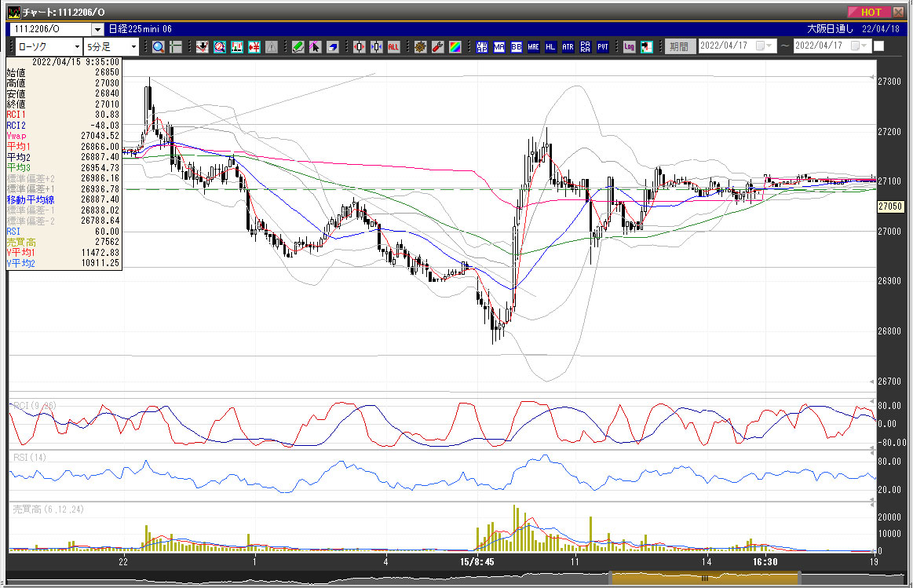Select the pointer selection cursor tool
Screen dimensions: 913x588
click(x=315, y=47)
